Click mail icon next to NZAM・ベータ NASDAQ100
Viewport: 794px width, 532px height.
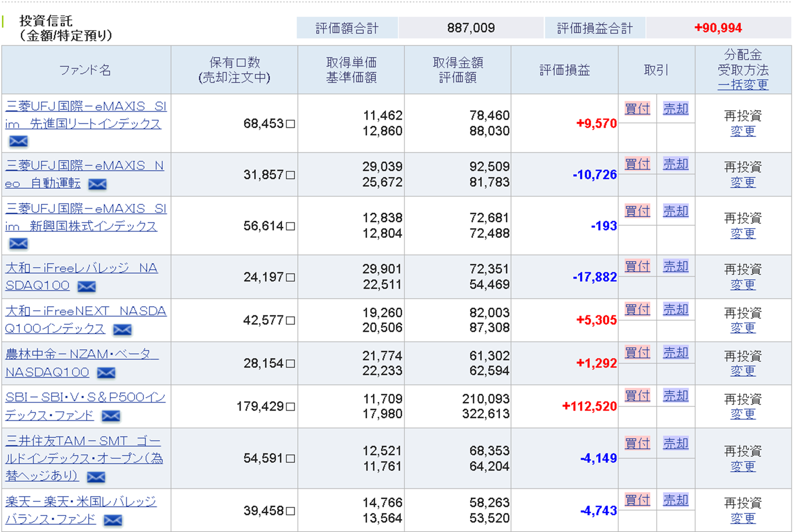[106, 372]
